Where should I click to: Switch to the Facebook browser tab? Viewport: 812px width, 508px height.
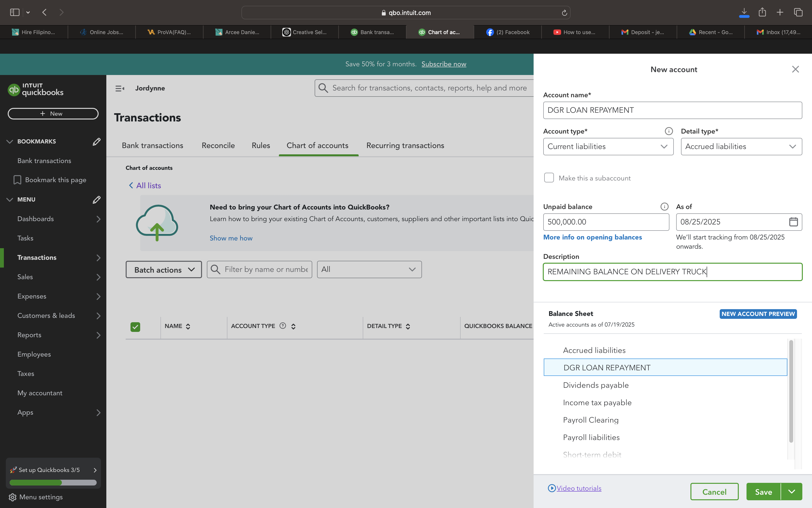[507, 32]
